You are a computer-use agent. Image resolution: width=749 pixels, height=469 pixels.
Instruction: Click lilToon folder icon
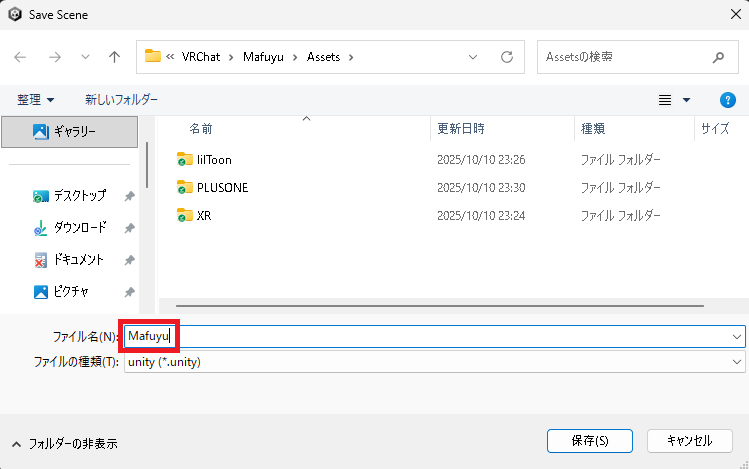(184, 159)
